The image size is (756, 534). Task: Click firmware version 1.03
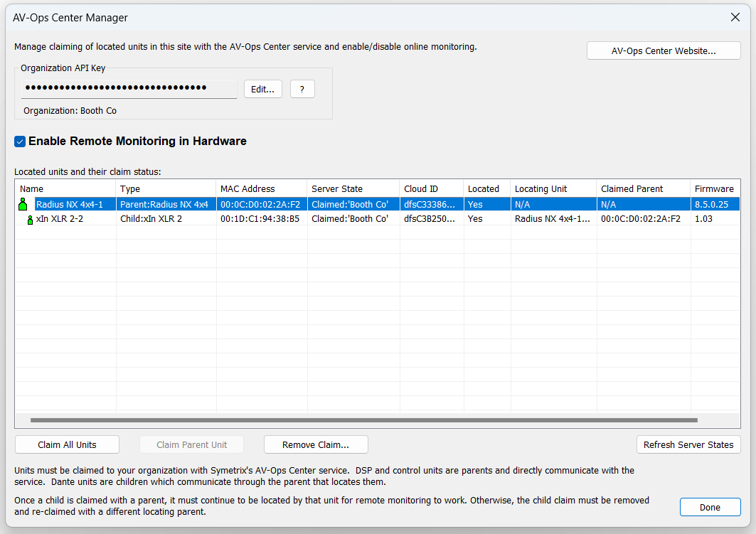coord(703,219)
